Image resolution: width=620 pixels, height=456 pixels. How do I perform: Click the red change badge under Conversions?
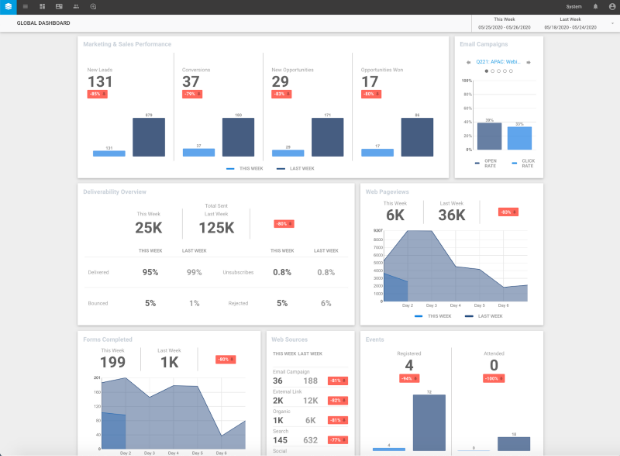pos(192,94)
